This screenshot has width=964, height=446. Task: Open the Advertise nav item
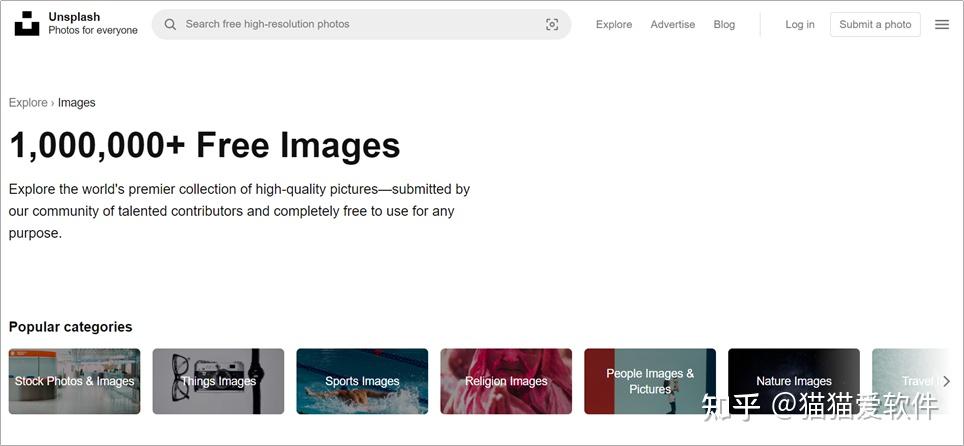pos(673,25)
